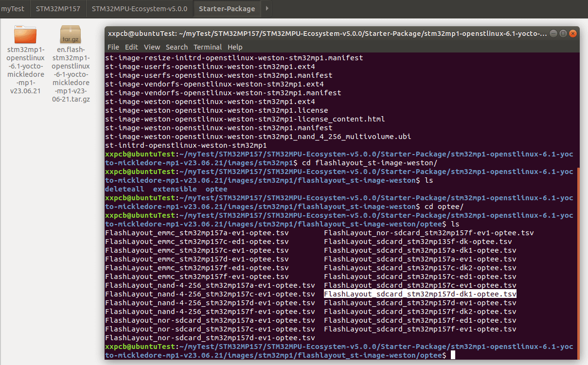The width and height of the screenshot is (588, 365).
Task: Open the terminal File menu
Action: (x=113, y=47)
